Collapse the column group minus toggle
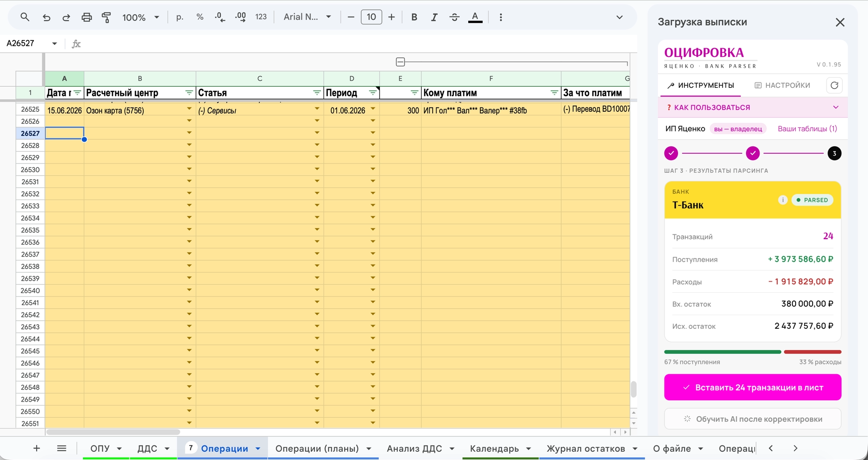This screenshot has width=868, height=460. [x=400, y=62]
